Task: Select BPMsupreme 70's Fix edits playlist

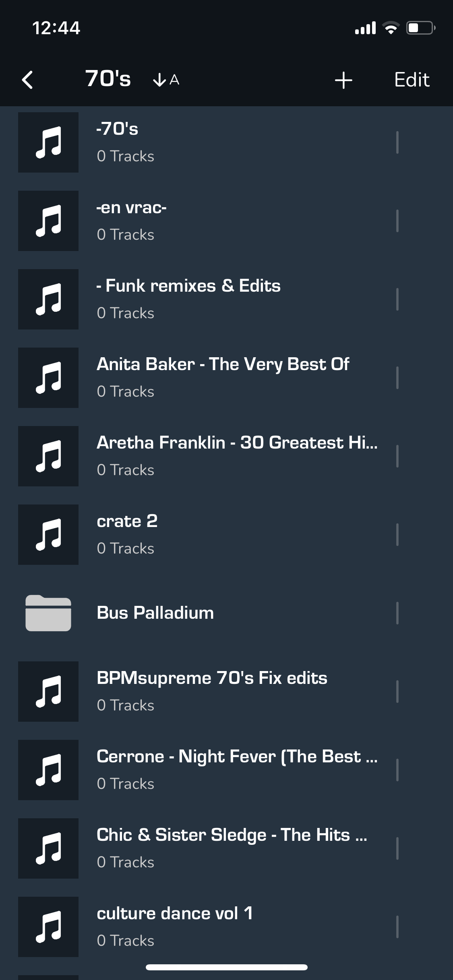Action: click(212, 678)
